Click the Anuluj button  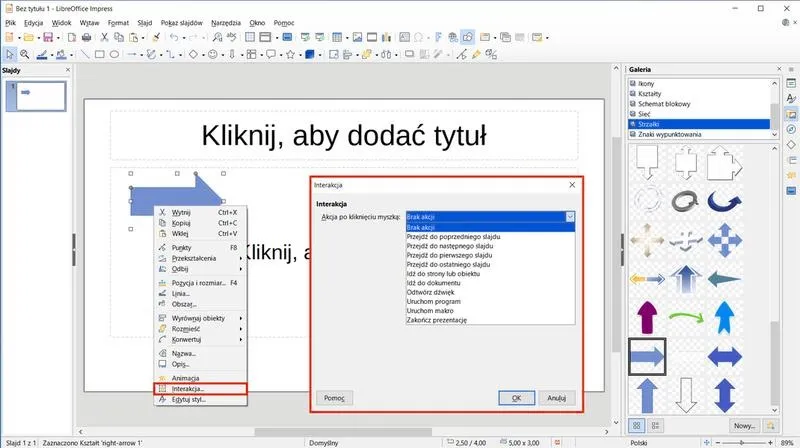point(557,398)
